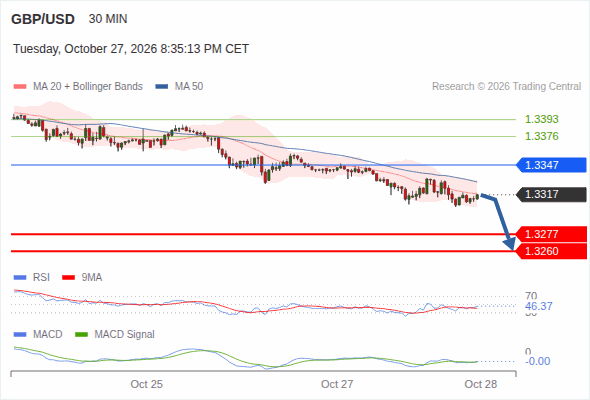Image resolution: width=590 pixels, height=400 pixels.
Task: Click the black 1.3317 current price tag
Action: point(551,195)
